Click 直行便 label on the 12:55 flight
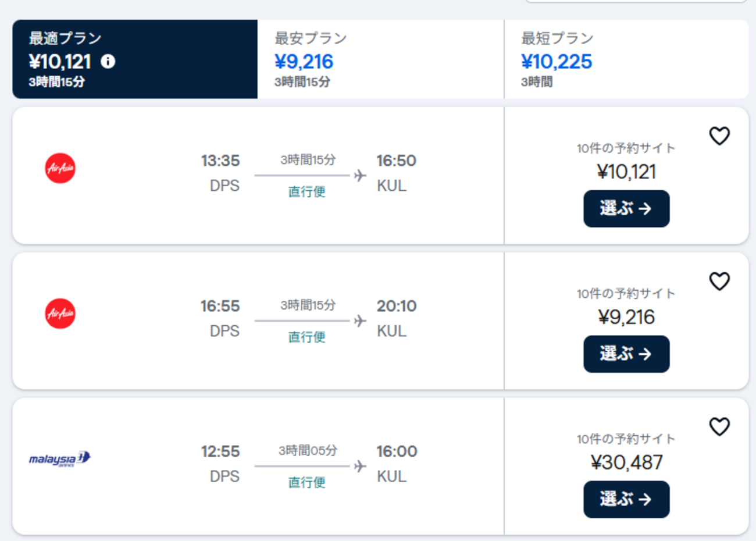 tap(307, 482)
